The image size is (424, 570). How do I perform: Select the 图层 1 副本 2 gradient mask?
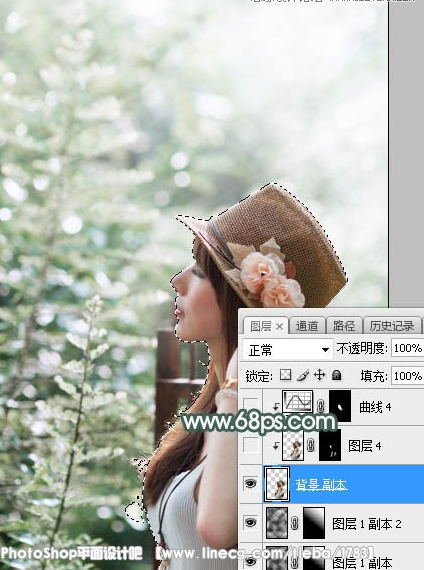point(314,523)
